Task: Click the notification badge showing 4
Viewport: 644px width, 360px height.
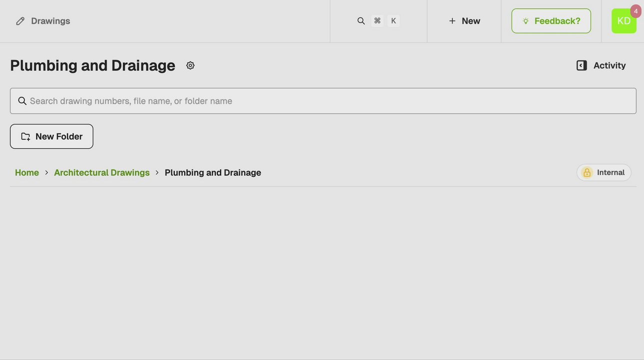Action: coord(636,11)
